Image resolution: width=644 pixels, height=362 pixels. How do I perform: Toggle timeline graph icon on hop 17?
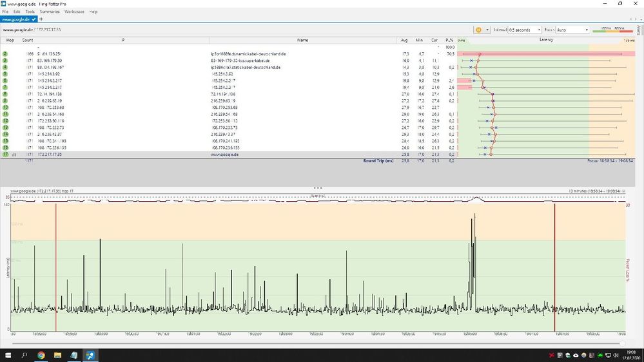[14, 155]
